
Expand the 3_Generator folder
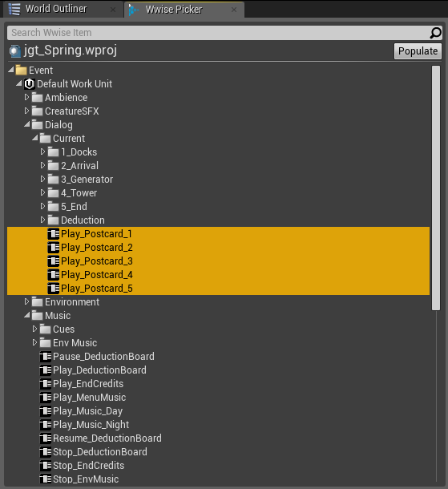[42, 179]
